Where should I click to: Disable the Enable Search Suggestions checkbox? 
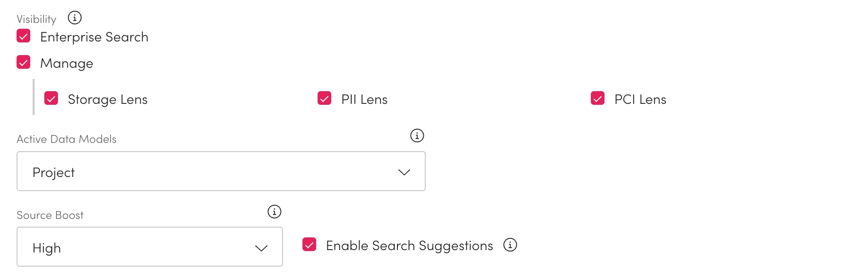coord(309,245)
